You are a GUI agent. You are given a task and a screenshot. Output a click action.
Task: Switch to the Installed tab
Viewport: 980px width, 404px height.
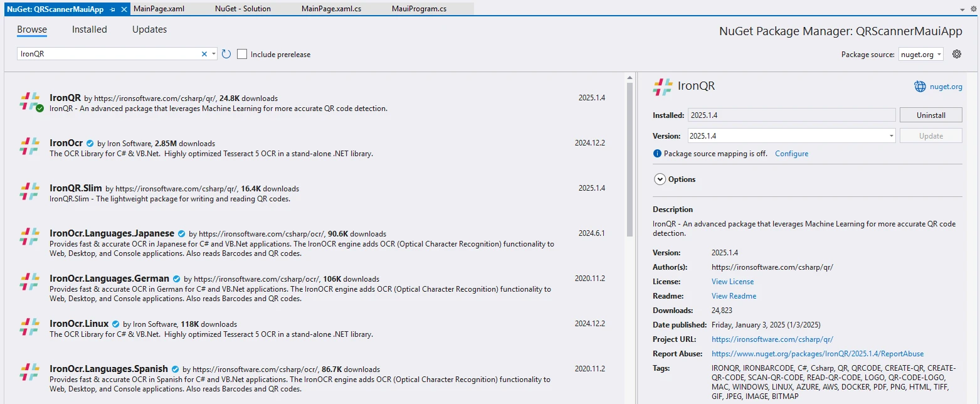89,29
